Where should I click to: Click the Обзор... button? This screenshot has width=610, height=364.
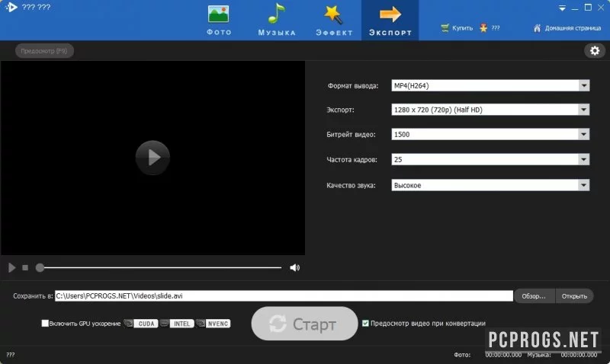(x=534, y=296)
